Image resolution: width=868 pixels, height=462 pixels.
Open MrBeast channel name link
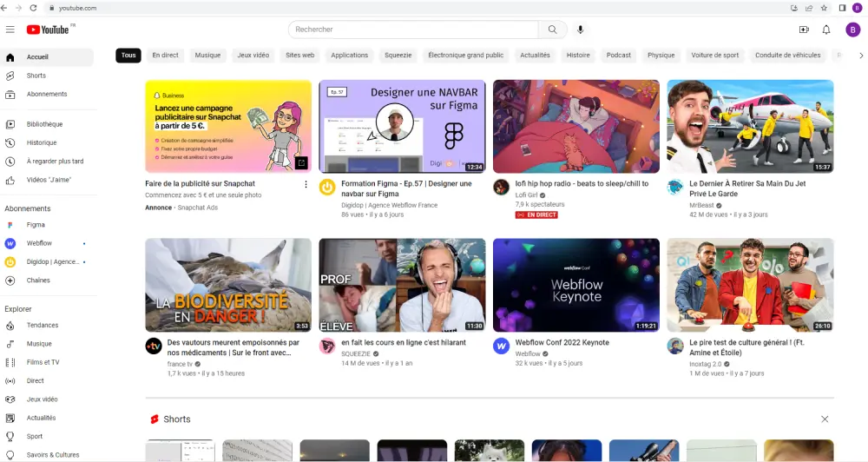click(701, 206)
